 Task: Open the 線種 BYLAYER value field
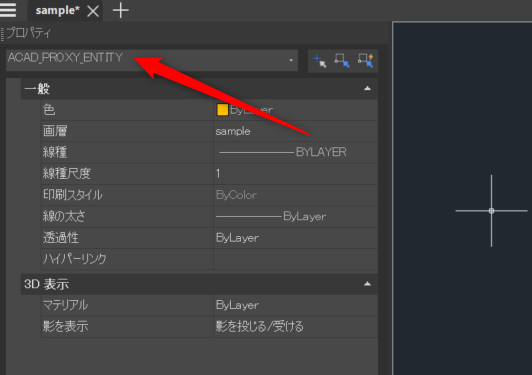pyautogui.click(x=296, y=152)
